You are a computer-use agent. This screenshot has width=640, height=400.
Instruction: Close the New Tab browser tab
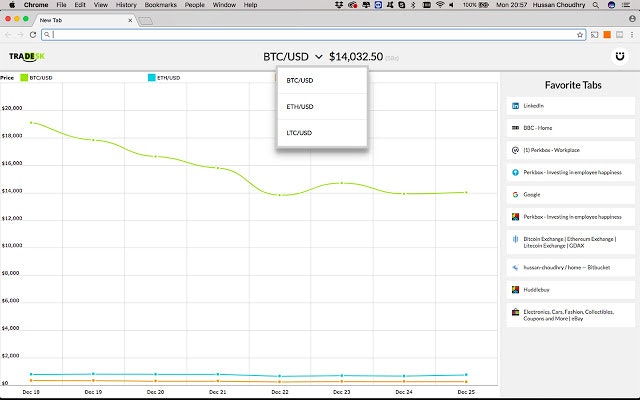coord(130,20)
